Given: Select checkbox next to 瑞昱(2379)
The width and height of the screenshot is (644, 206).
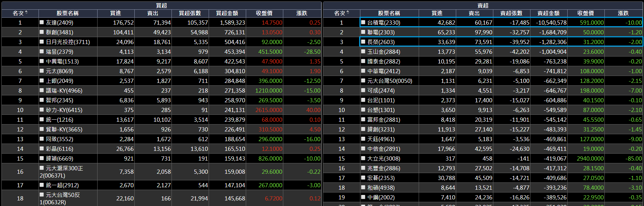Looking at the screenshot, I should (42, 51).
